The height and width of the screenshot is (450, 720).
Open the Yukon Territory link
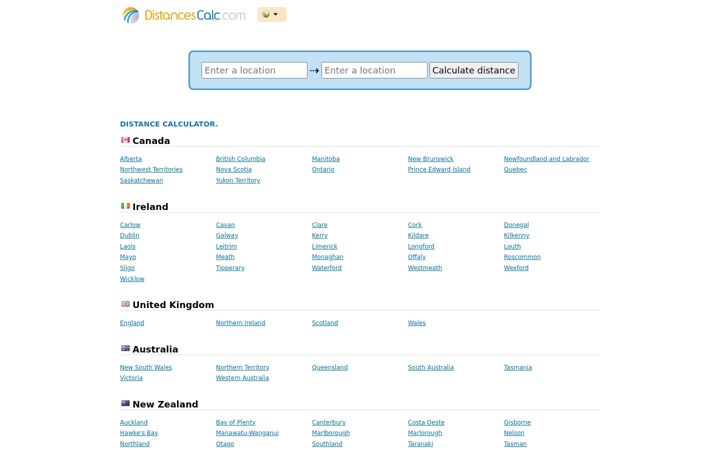238,180
